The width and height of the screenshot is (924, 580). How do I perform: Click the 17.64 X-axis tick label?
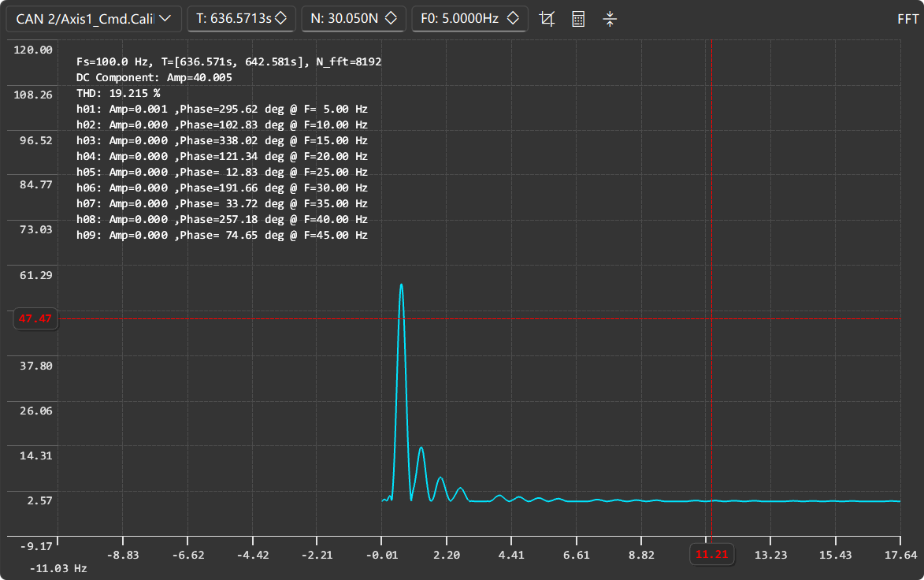[900, 556]
